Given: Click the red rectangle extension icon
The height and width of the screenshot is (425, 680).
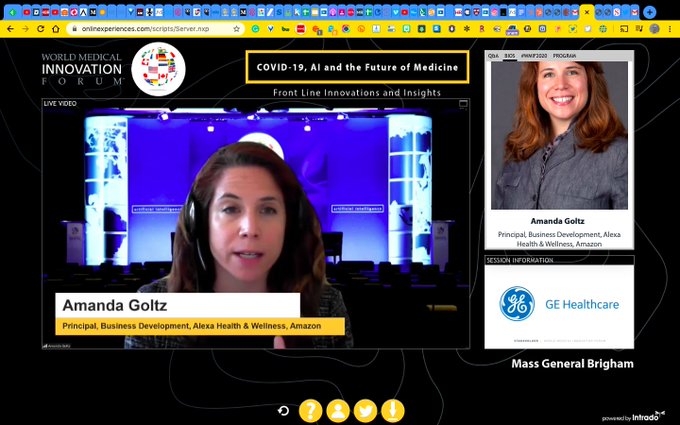Looking at the screenshot, I should click(300, 29).
